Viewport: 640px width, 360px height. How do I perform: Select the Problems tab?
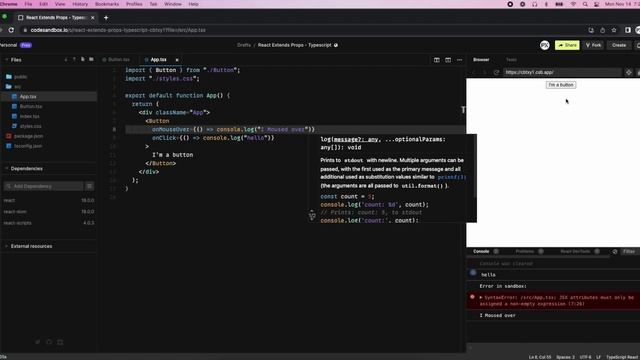pos(524,251)
